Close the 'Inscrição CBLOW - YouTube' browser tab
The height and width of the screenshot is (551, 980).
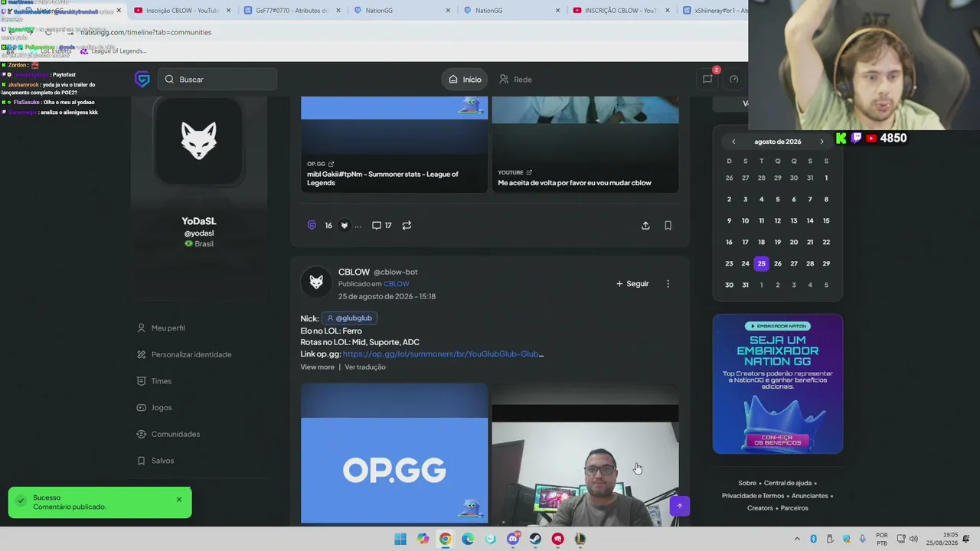[x=228, y=11]
